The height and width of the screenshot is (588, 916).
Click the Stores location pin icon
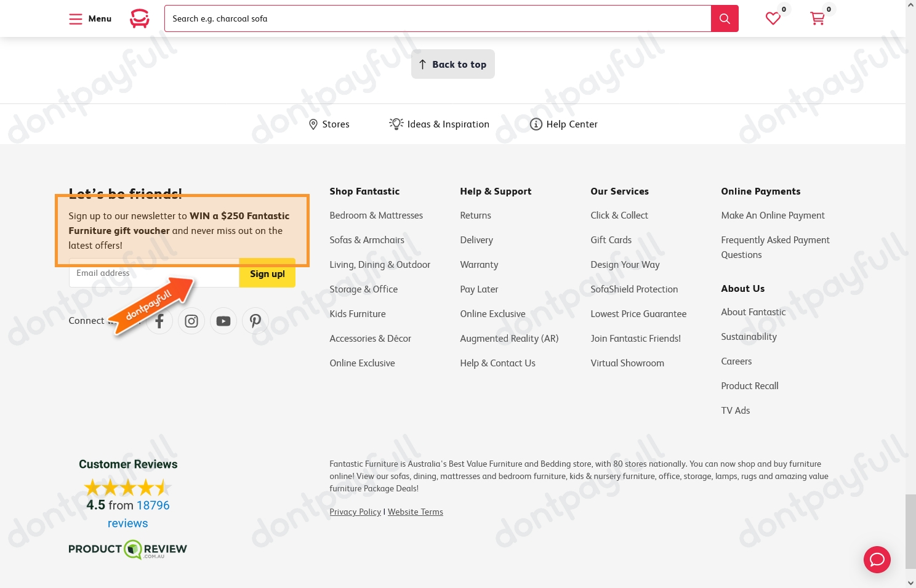[314, 124]
